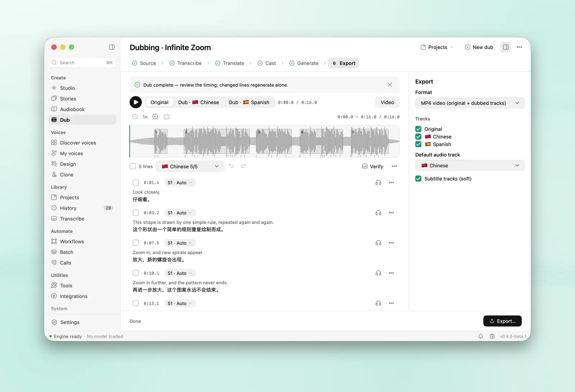Go to the Translate step
This screenshot has height=392, width=575.
(230, 63)
